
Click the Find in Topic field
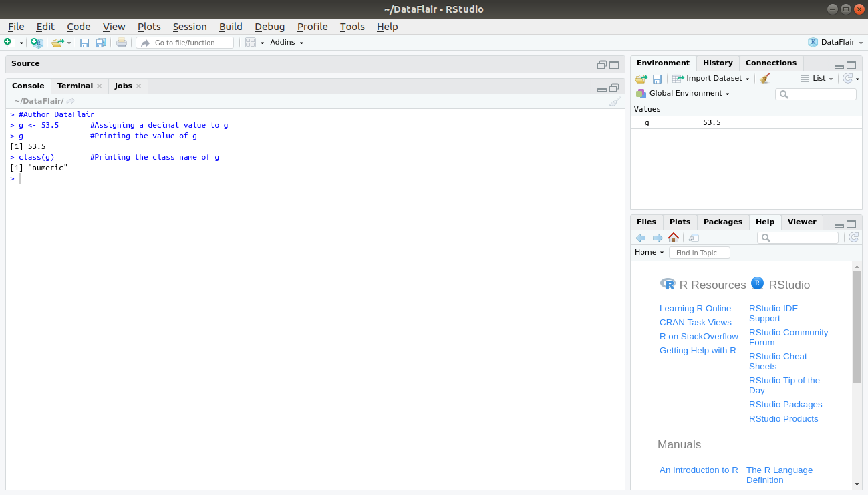(700, 253)
